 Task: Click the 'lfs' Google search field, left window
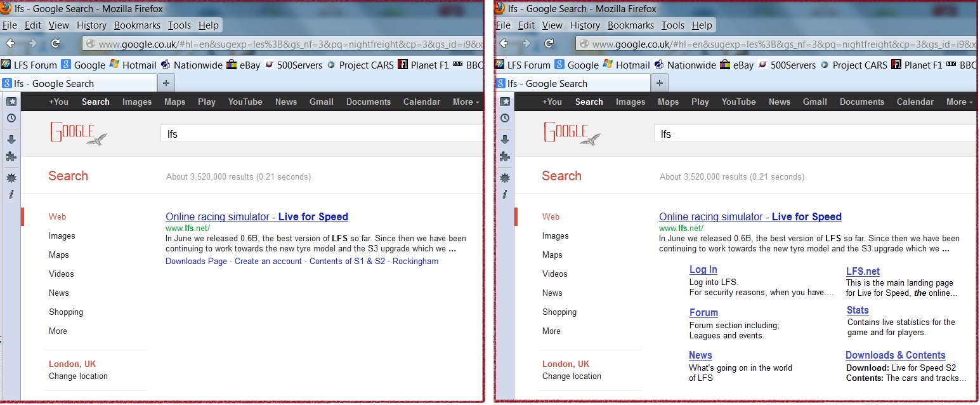click(x=322, y=134)
